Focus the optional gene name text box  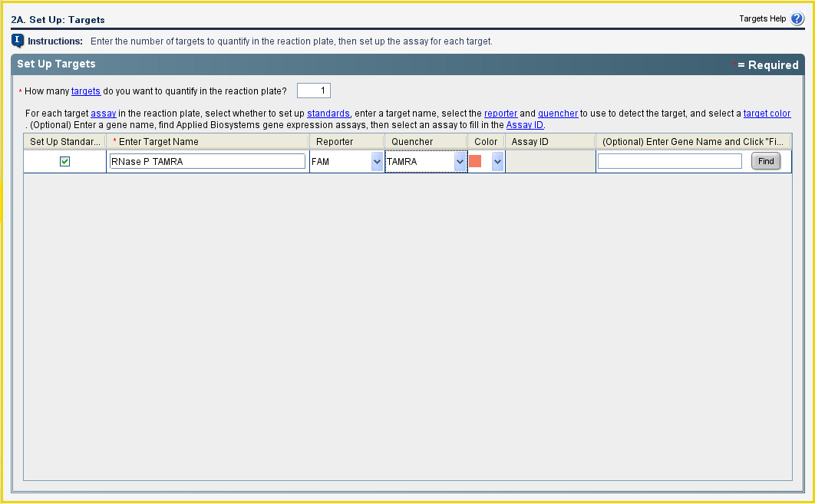coord(669,161)
